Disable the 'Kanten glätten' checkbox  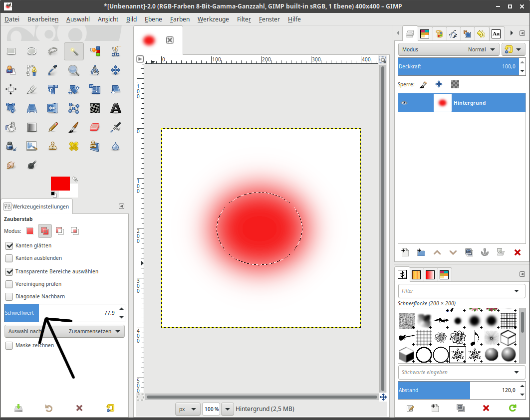(x=9, y=245)
